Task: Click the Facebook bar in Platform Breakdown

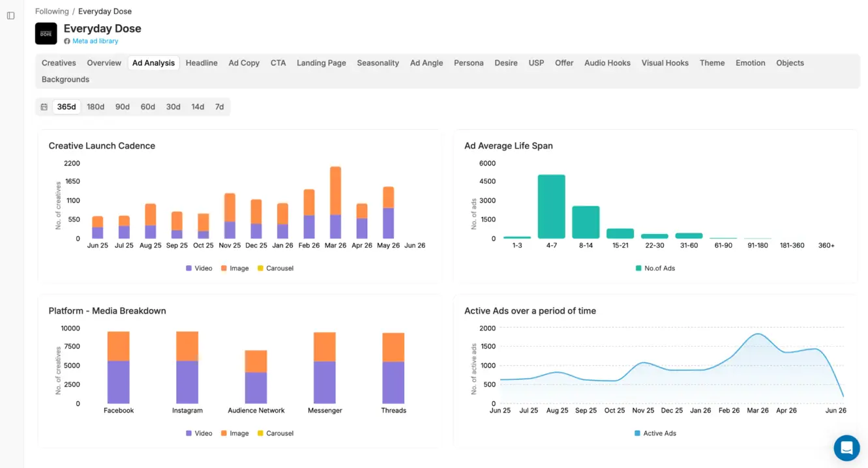Action: [x=119, y=368]
